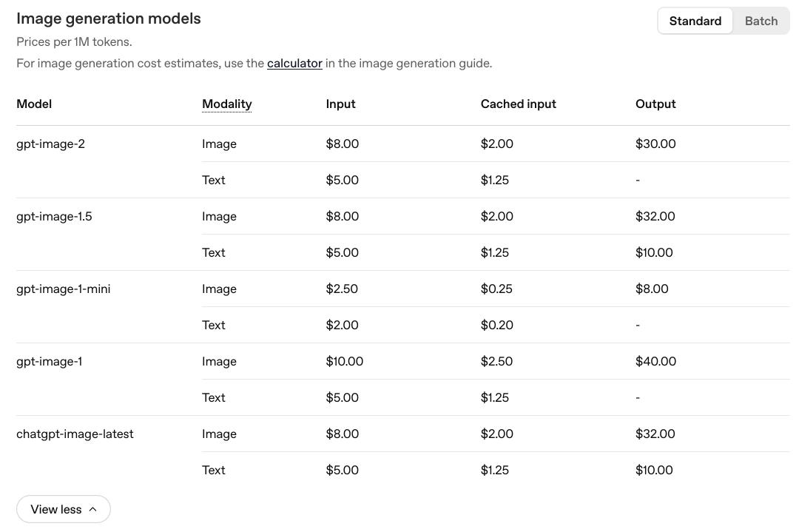
Task: Open the calculator link
Action: [294, 64]
